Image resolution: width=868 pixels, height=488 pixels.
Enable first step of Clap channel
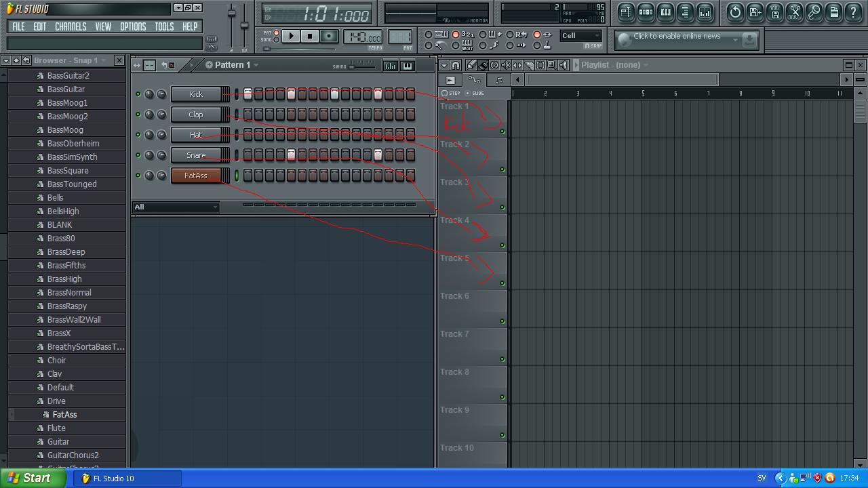click(x=248, y=115)
